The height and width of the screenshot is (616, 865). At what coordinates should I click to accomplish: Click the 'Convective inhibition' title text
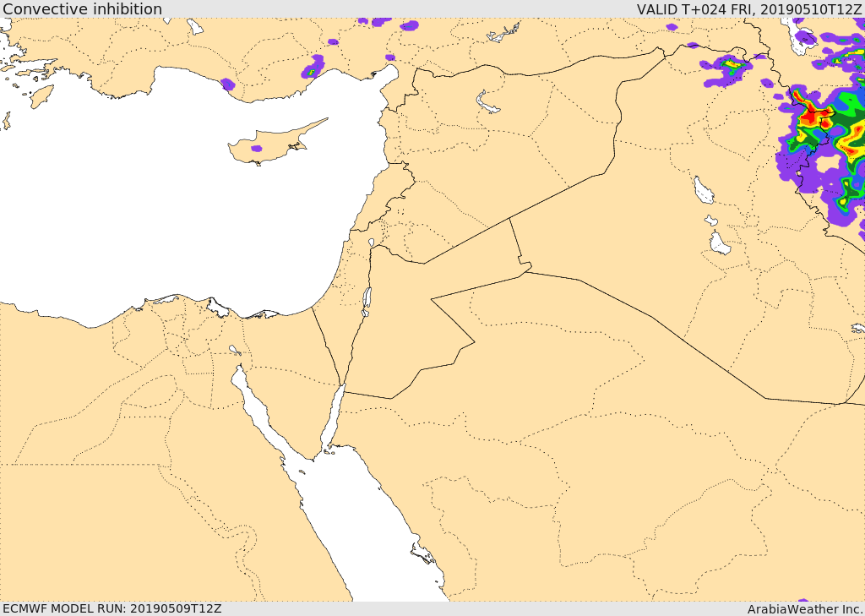83,9
